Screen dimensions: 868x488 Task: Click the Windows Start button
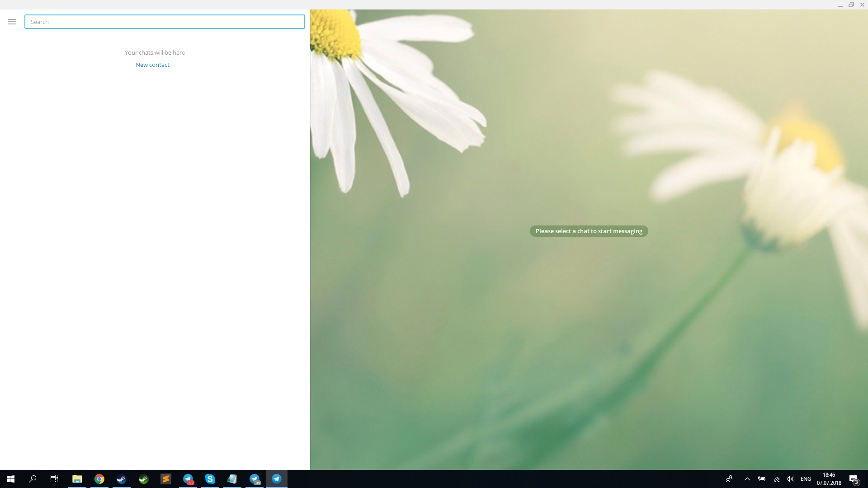click(x=11, y=479)
